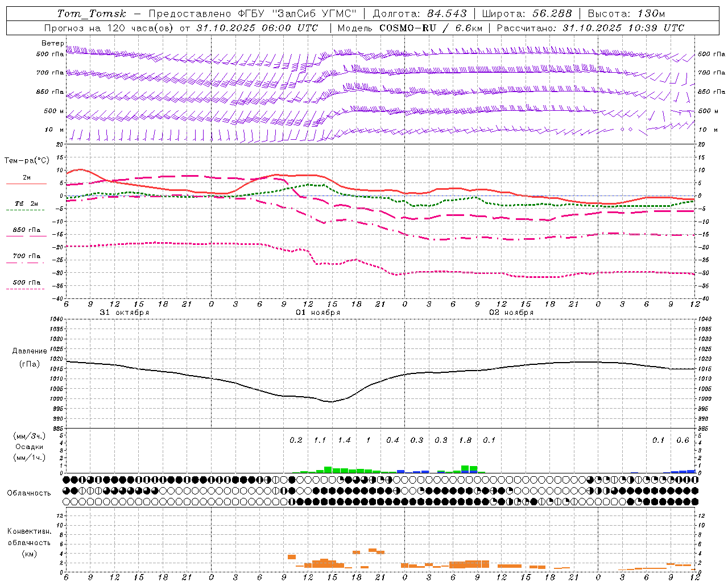Click the red line sample under 2м legend
This screenshot has width=728, height=582.
26,184
